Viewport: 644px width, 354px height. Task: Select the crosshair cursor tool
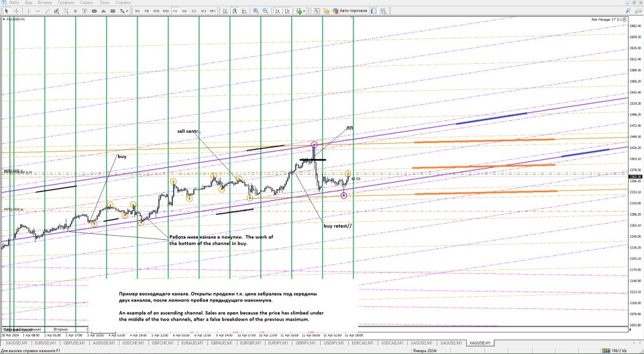(16, 11)
